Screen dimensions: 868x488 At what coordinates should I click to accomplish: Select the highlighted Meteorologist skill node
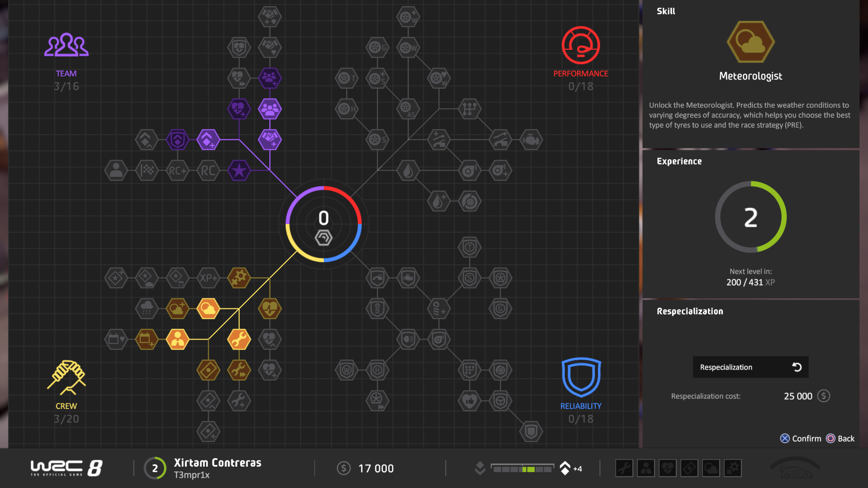pyautogui.click(x=208, y=309)
